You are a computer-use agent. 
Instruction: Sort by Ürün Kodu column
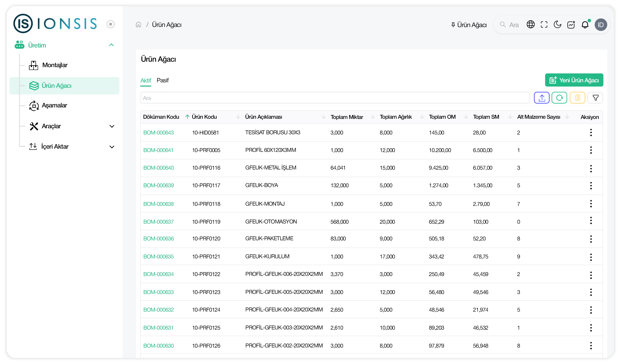click(204, 117)
